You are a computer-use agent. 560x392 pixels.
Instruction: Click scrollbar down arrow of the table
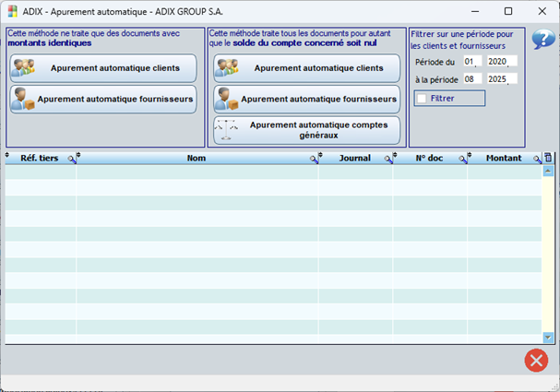click(x=548, y=337)
